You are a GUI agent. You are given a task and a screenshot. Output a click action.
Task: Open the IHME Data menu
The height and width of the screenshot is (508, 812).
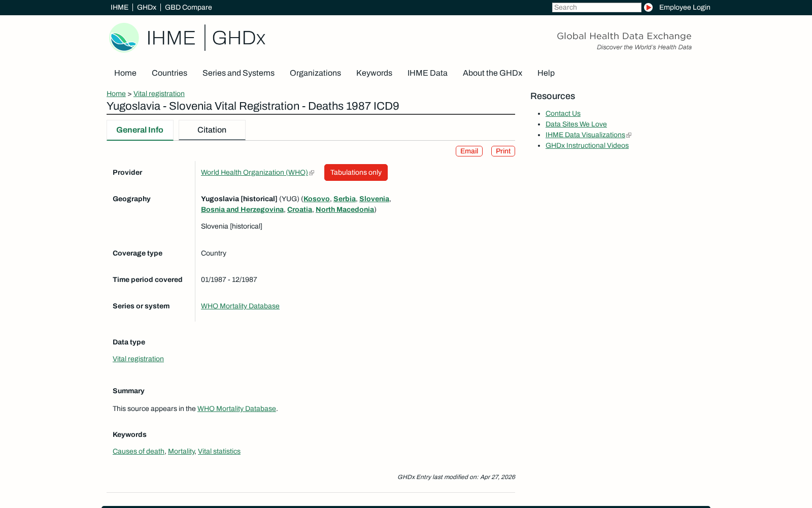pos(427,73)
